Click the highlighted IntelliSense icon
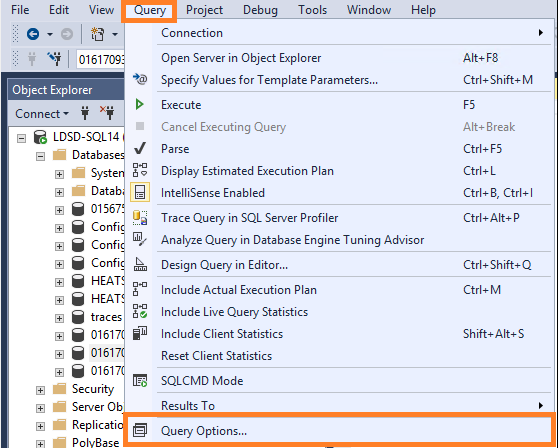Image resolution: width=558 pixels, height=448 pixels. pos(140,192)
